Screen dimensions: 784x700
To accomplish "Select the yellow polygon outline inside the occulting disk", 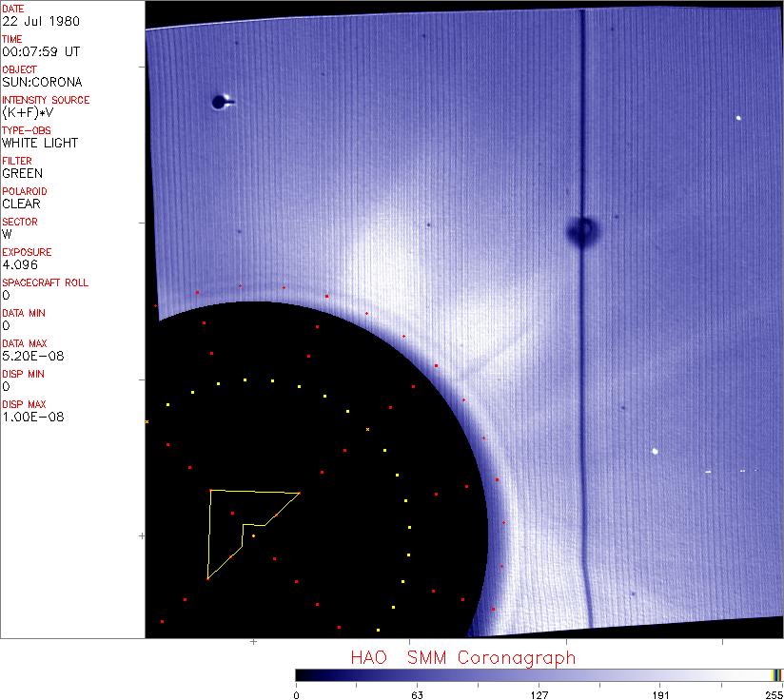I will (x=208, y=533).
